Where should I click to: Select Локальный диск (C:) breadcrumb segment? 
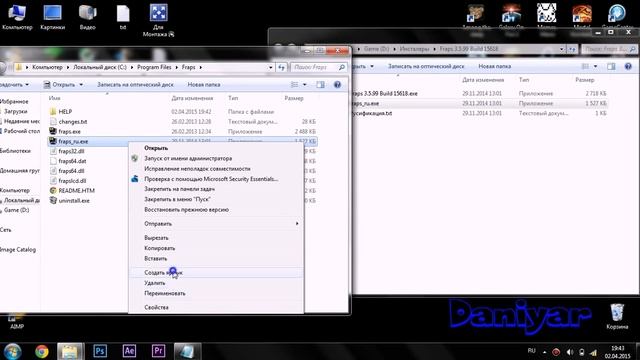pyautogui.click(x=100, y=67)
